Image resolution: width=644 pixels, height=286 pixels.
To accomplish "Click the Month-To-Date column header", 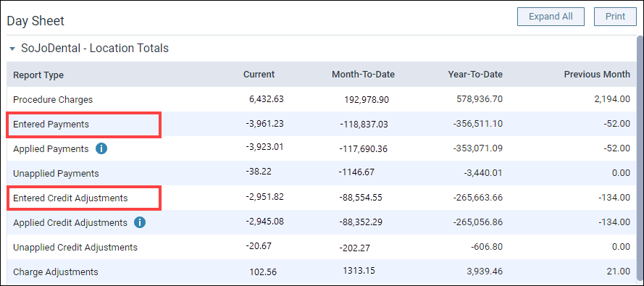I will tap(364, 75).
